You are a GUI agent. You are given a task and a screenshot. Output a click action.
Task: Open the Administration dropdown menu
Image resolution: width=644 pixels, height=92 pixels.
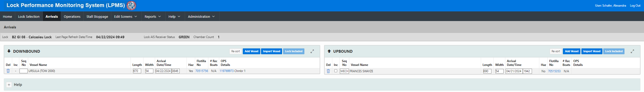tap(201, 16)
